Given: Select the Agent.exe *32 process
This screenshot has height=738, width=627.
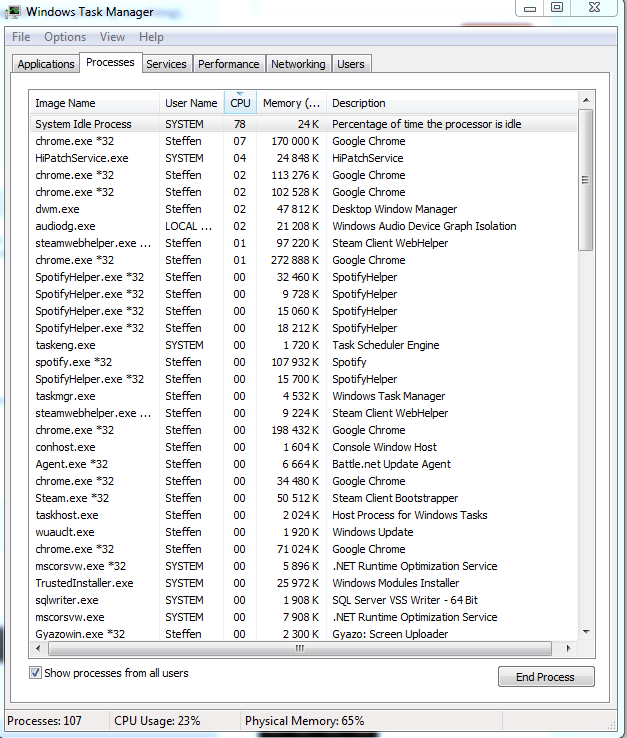Looking at the screenshot, I should point(304,464).
